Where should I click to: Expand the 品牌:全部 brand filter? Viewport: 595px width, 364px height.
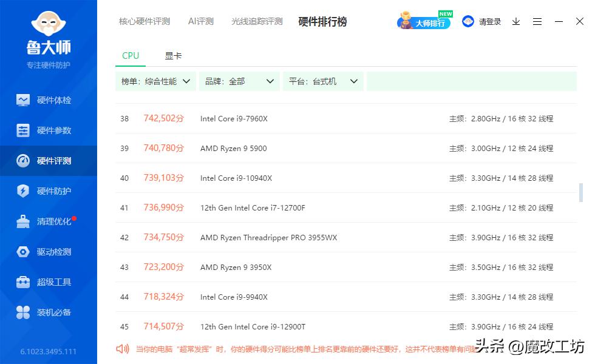tap(239, 80)
